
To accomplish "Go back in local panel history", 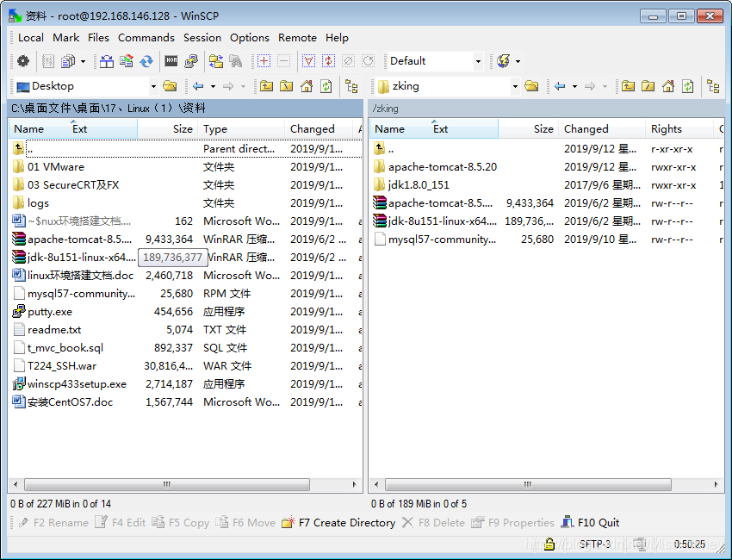I will (198, 86).
